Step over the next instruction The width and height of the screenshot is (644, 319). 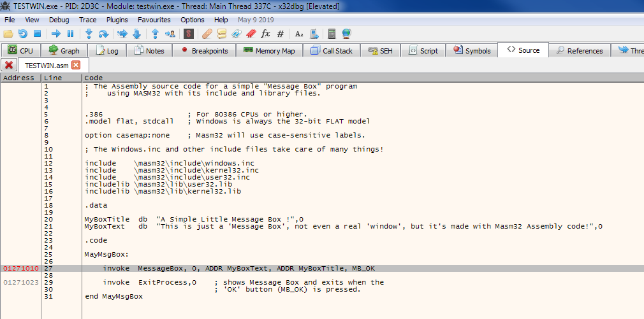click(x=103, y=34)
